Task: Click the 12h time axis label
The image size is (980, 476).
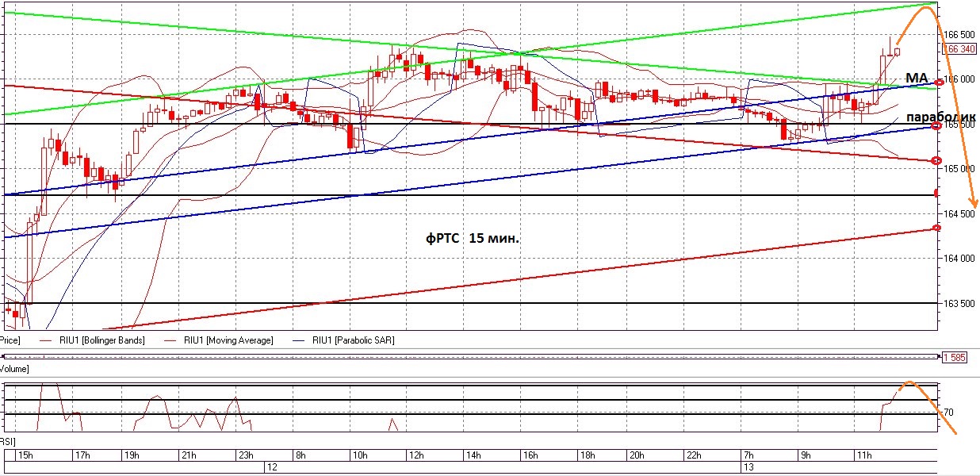Action: click(x=416, y=455)
